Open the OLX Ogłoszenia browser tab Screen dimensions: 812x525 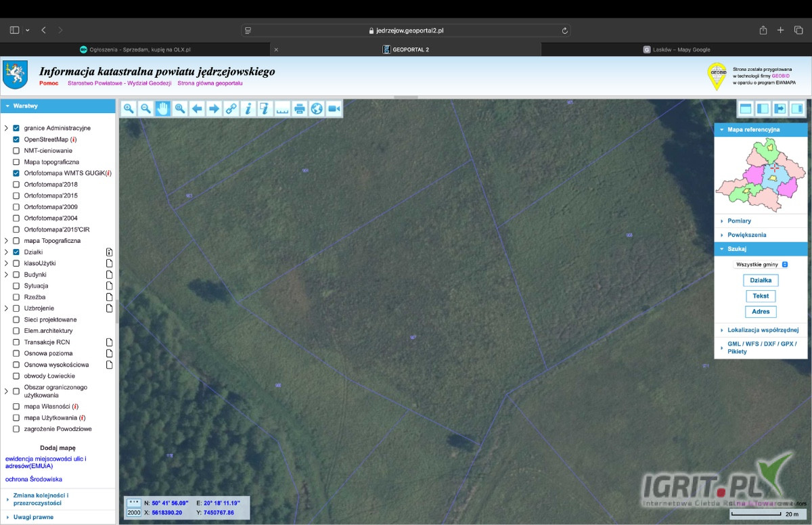point(135,49)
